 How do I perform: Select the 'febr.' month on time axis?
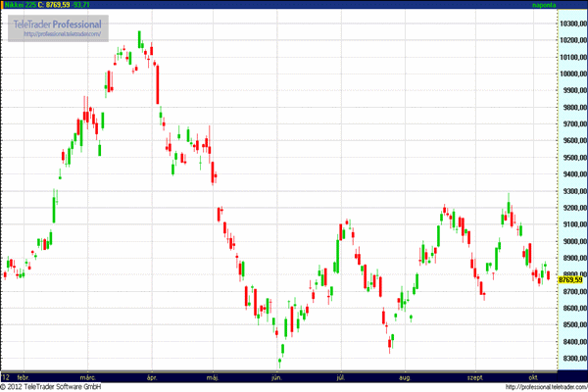(24, 375)
